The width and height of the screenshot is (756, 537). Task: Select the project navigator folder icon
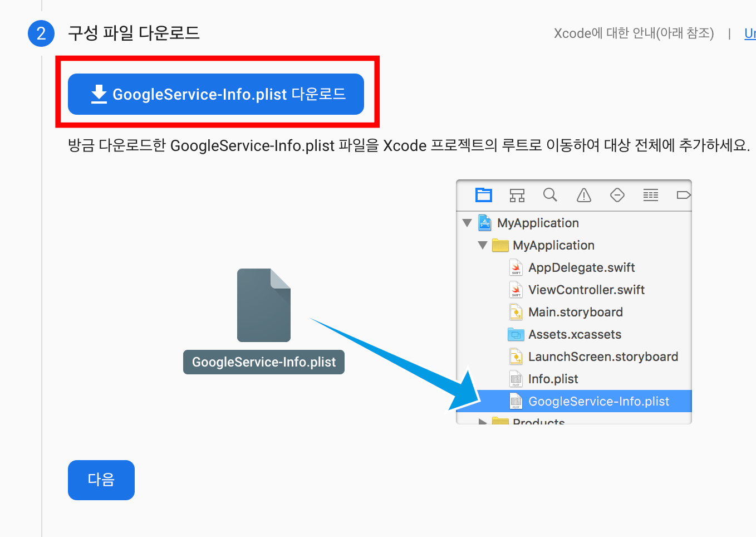click(484, 195)
